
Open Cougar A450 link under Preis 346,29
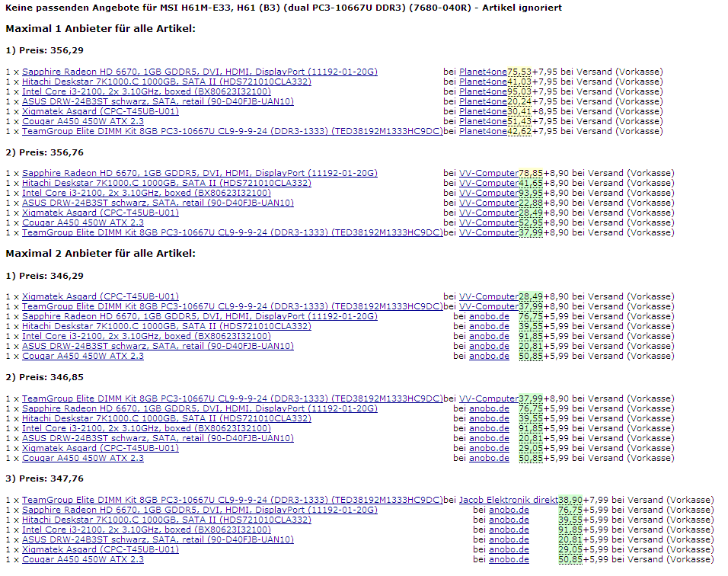click(x=83, y=356)
